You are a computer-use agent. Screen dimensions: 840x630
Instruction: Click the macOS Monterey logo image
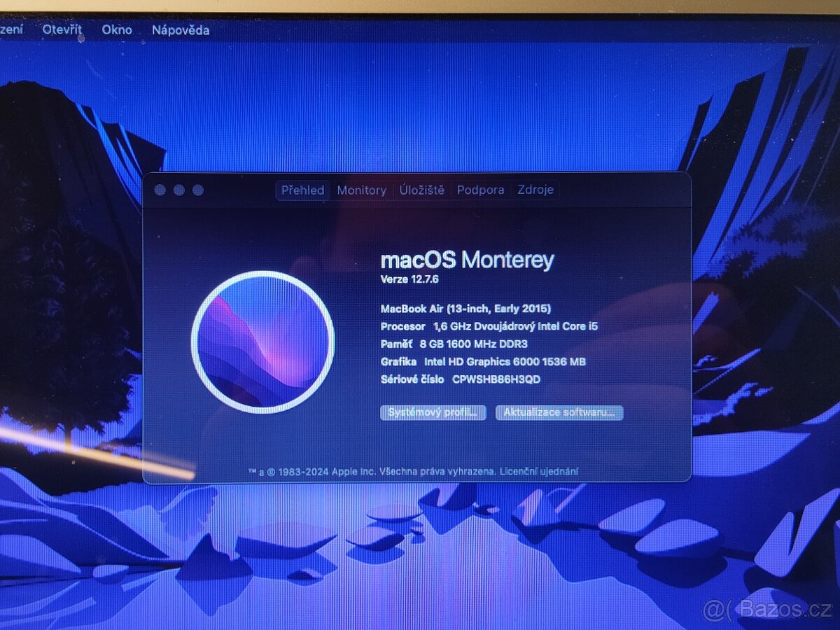click(262, 342)
